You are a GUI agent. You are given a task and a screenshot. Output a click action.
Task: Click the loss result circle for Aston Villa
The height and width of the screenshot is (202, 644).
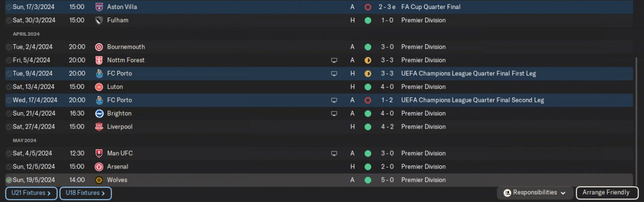(368, 8)
